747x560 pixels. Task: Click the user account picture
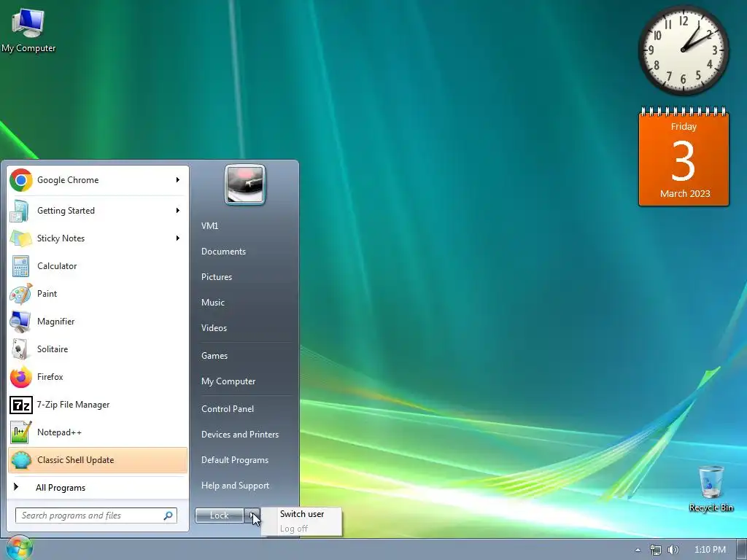click(245, 184)
